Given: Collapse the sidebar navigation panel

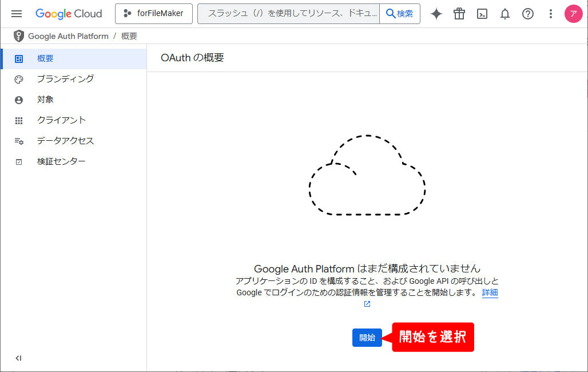Looking at the screenshot, I should click(18, 358).
